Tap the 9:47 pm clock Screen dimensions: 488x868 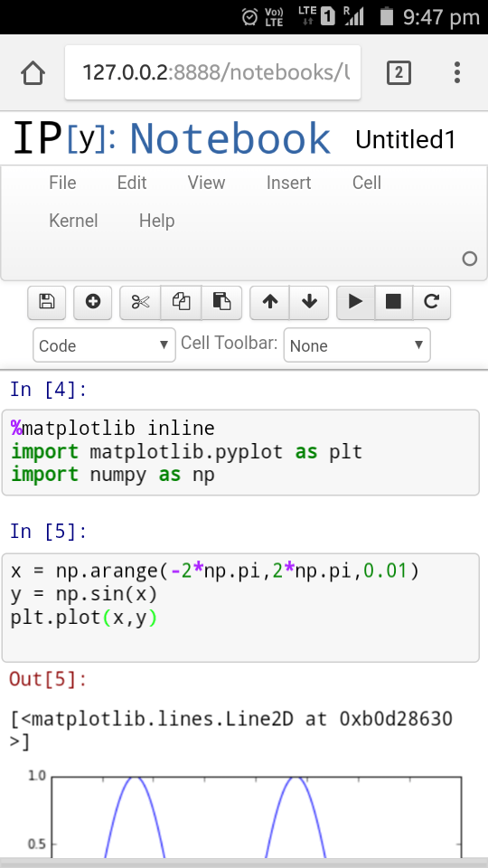441,17
